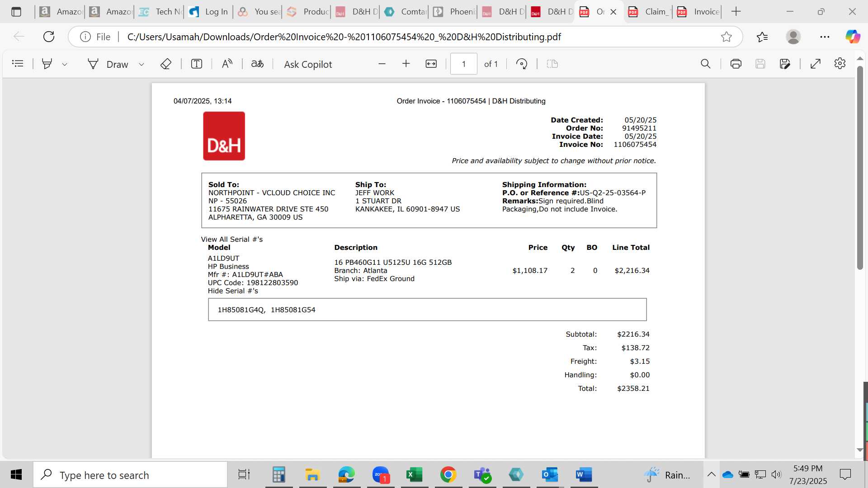Screen dimensions: 868x488
Task: Click the page number field
Action: (463, 64)
